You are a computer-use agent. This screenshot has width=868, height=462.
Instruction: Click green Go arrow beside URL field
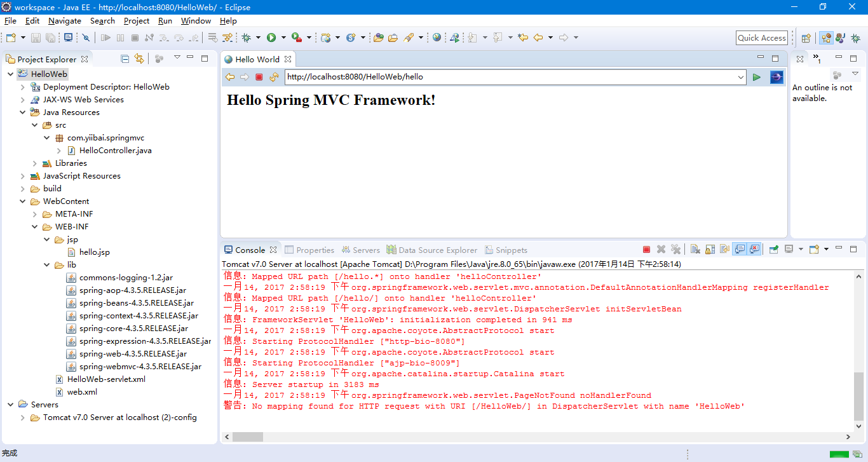coord(756,77)
